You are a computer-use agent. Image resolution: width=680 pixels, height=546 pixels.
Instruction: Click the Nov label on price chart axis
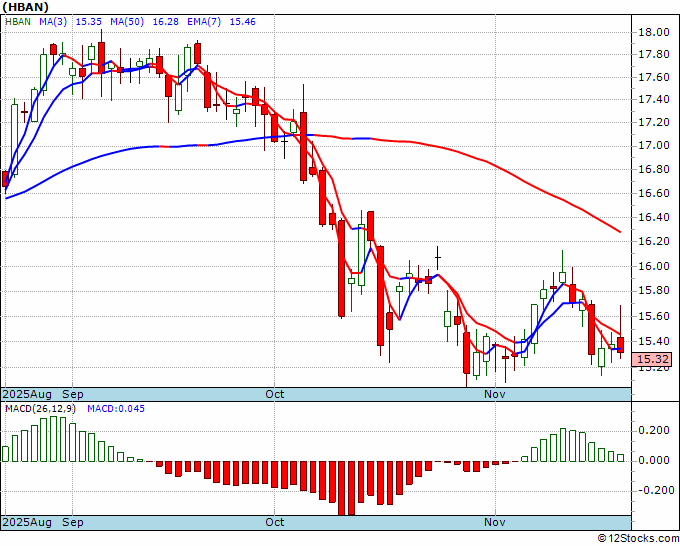pyautogui.click(x=495, y=394)
